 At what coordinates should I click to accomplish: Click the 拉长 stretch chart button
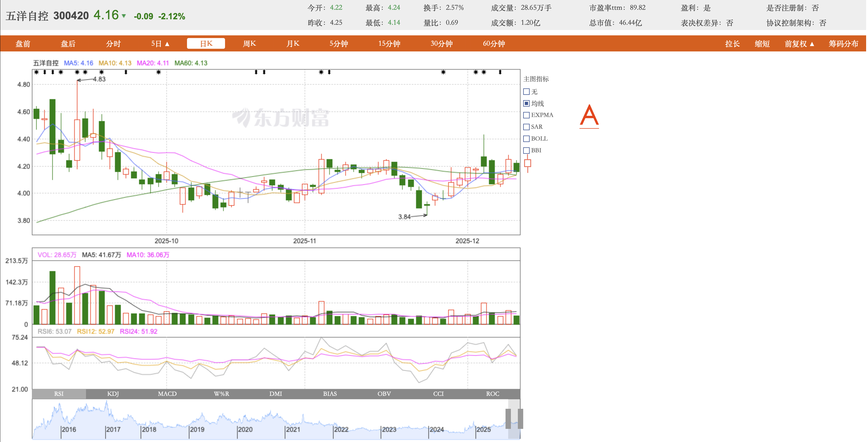click(x=732, y=44)
